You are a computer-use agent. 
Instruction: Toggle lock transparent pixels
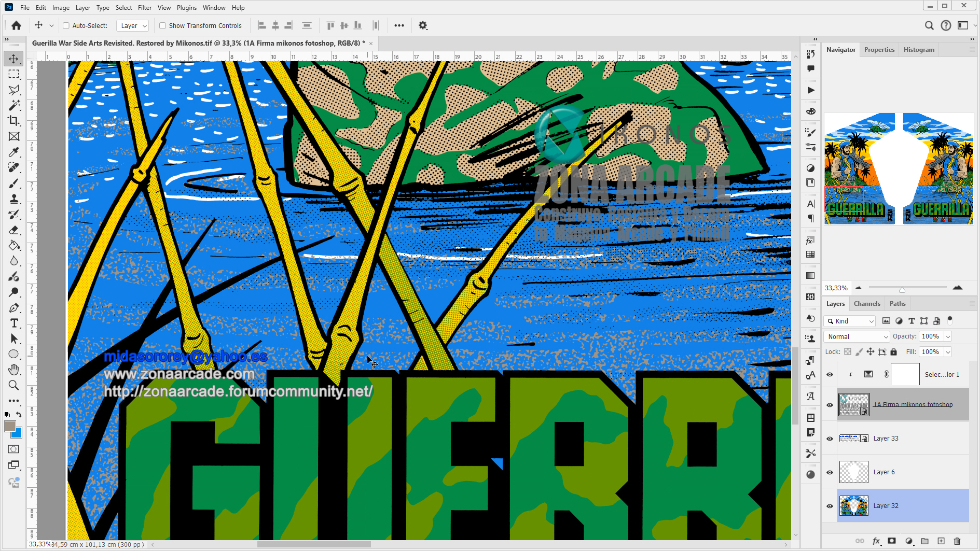tap(848, 352)
